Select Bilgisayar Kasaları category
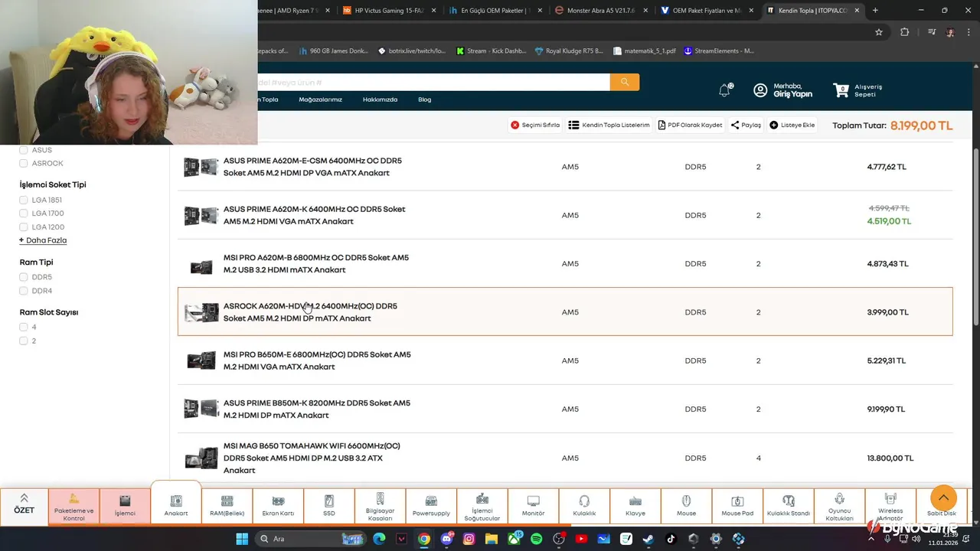Viewport: 980px width, 551px height. tap(380, 507)
